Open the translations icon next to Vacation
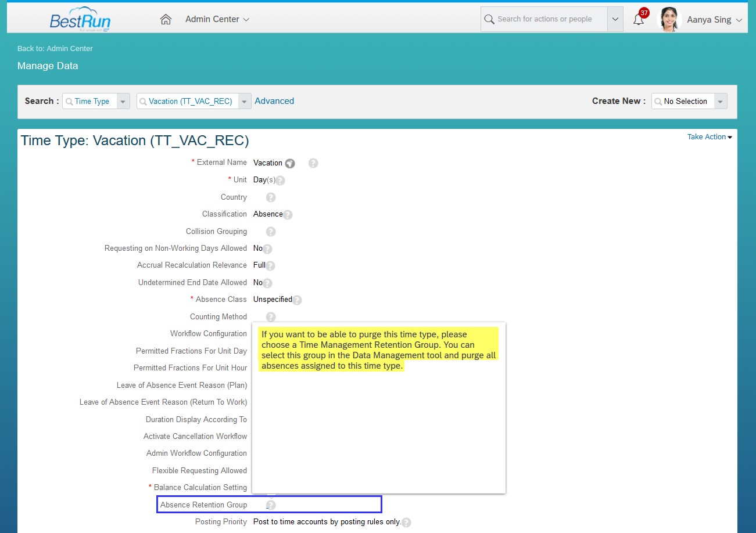Viewport: 756px width, 533px height. [x=290, y=164]
